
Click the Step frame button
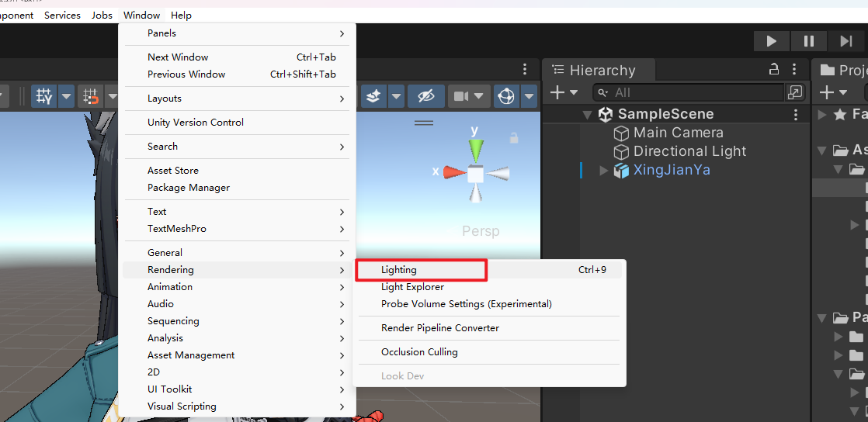845,41
